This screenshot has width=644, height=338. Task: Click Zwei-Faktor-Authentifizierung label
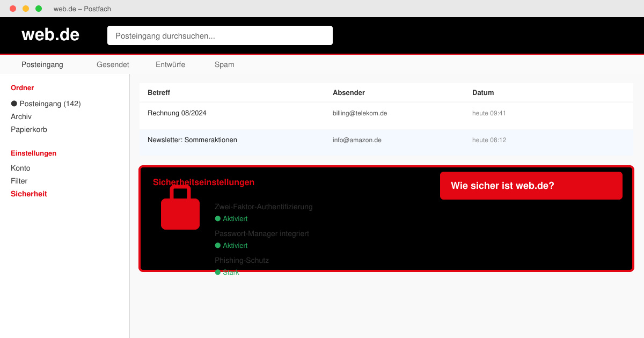pyautogui.click(x=264, y=207)
